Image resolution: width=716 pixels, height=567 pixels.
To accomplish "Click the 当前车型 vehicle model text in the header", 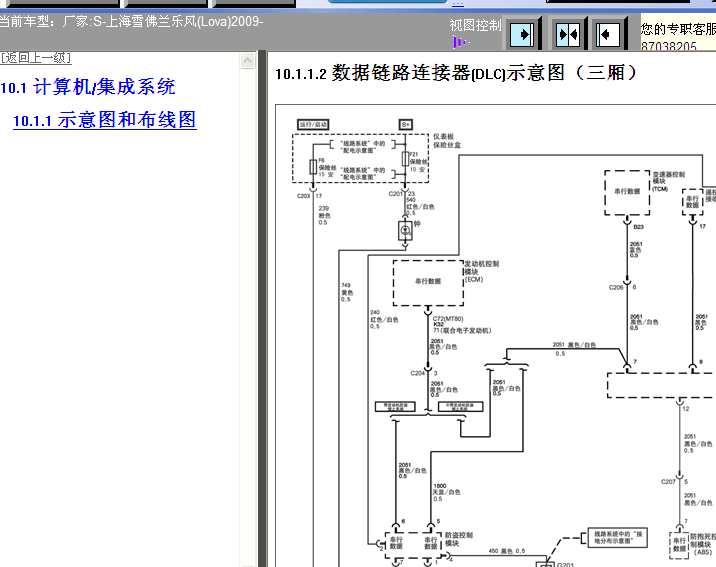I will pyautogui.click(x=132, y=22).
